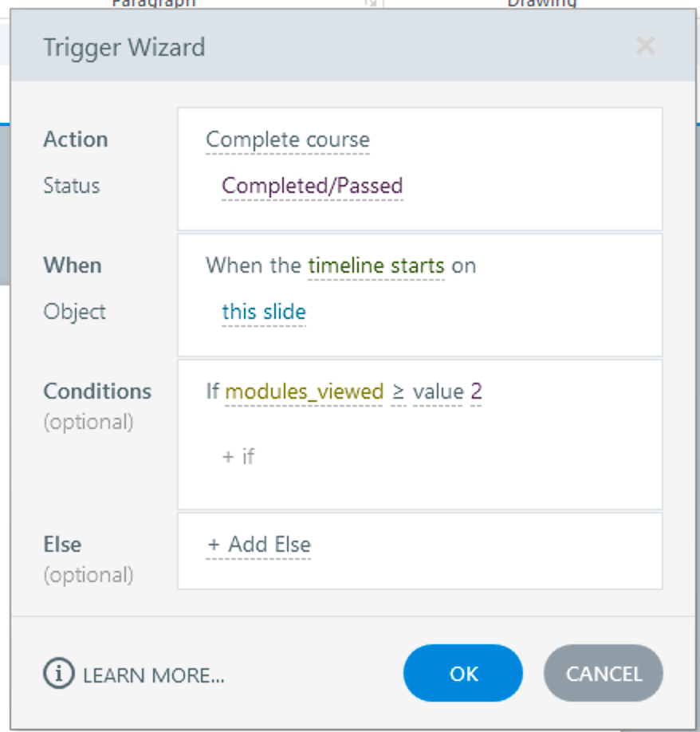Click + Add Else
The image size is (700, 732).
258,545
